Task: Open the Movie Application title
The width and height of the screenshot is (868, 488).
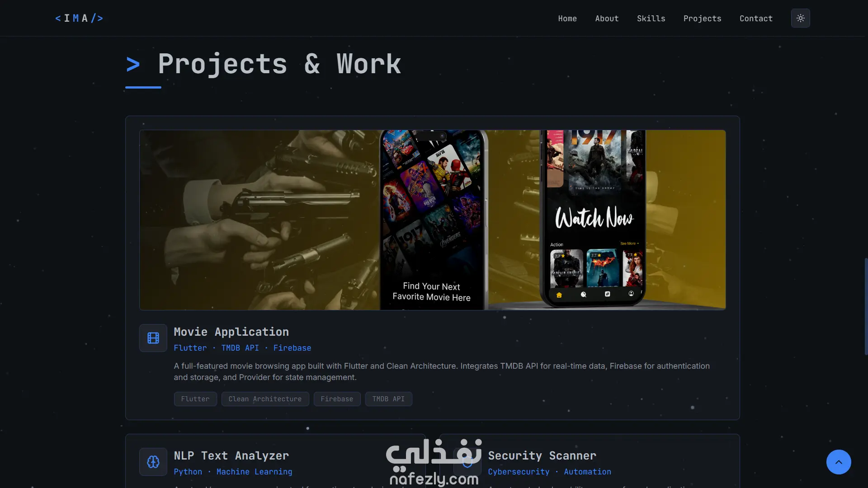Action: tap(231, 332)
